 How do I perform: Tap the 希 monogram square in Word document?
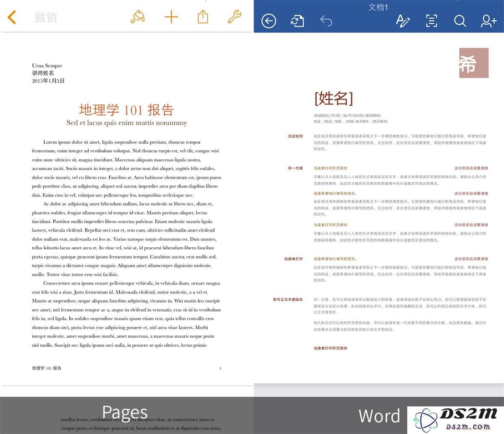[474, 63]
